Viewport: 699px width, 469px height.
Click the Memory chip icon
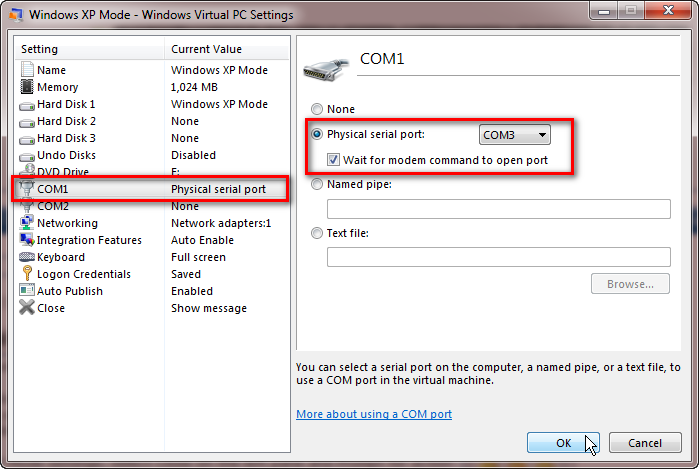click(x=27, y=86)
